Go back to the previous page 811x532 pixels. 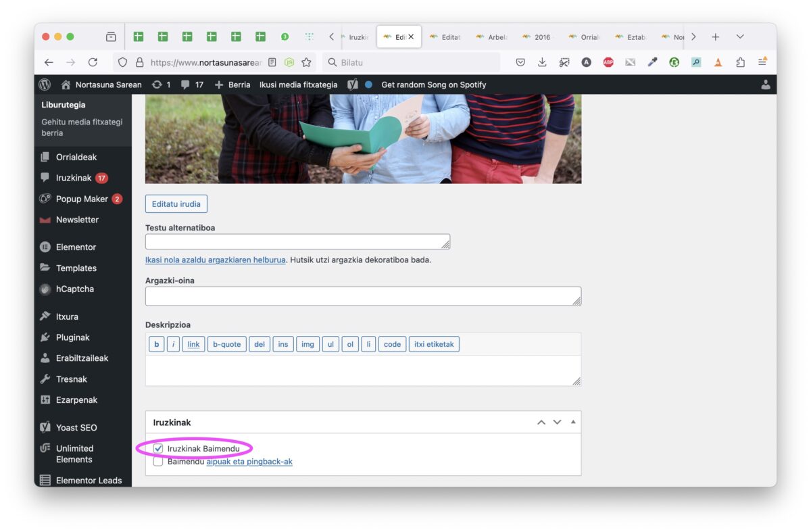[49, 62]
